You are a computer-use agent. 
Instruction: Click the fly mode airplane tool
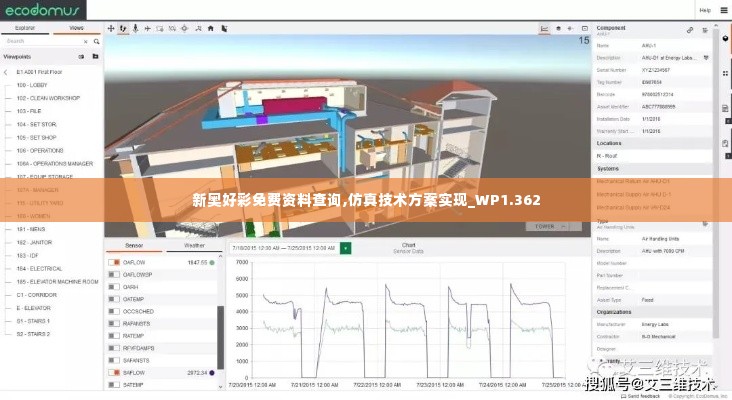click(x=148, y=28)
